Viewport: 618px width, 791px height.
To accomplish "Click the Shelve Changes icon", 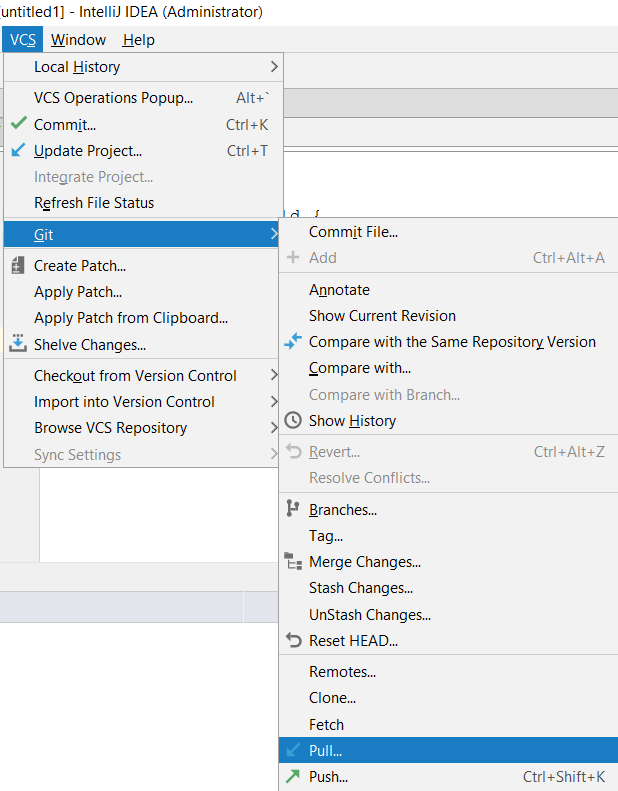I will tap(18, 344).
